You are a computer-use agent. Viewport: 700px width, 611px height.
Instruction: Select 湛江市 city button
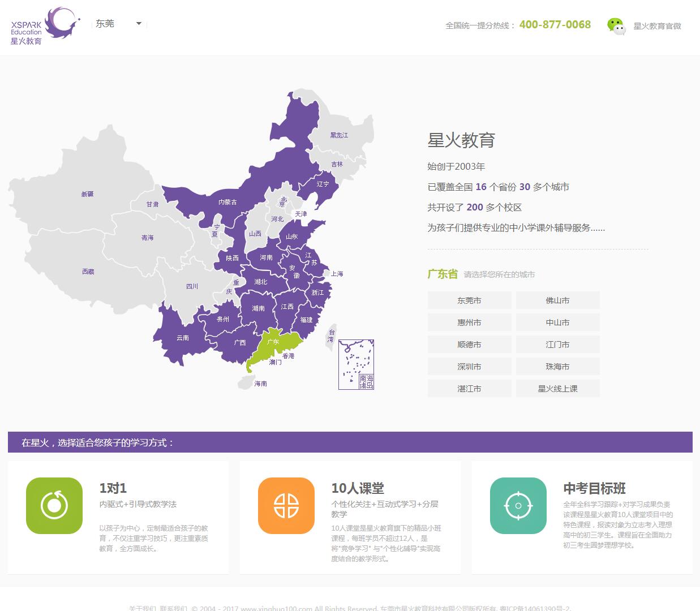pos(469,389)
